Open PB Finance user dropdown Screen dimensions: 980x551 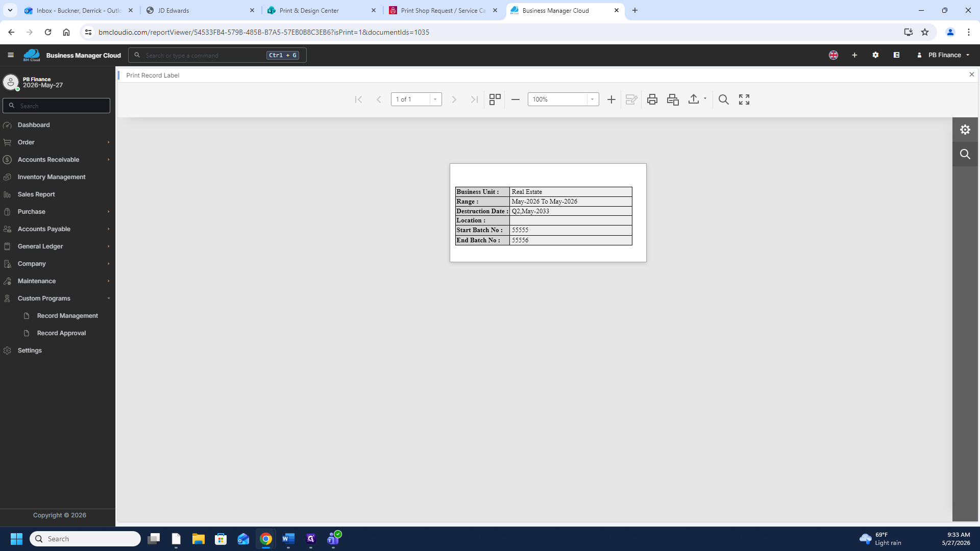[943, 55]
